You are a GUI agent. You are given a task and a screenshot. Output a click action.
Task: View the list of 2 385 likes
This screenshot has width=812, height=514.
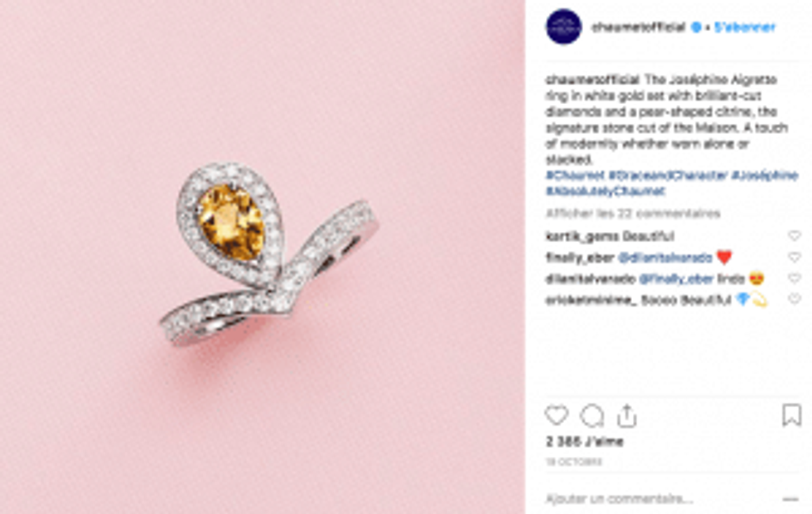pyautogui.click(x=585, y=441)
